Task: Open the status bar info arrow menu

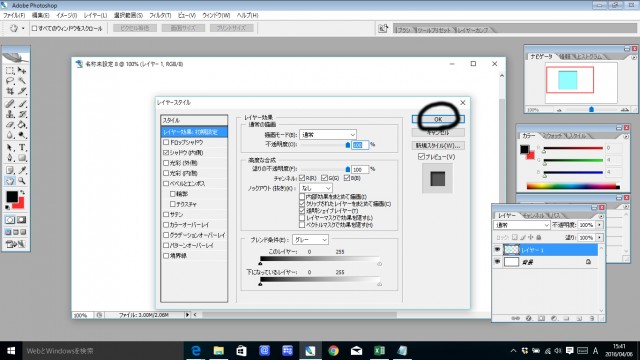Action: pyautogui.click(x=187, y=315)
